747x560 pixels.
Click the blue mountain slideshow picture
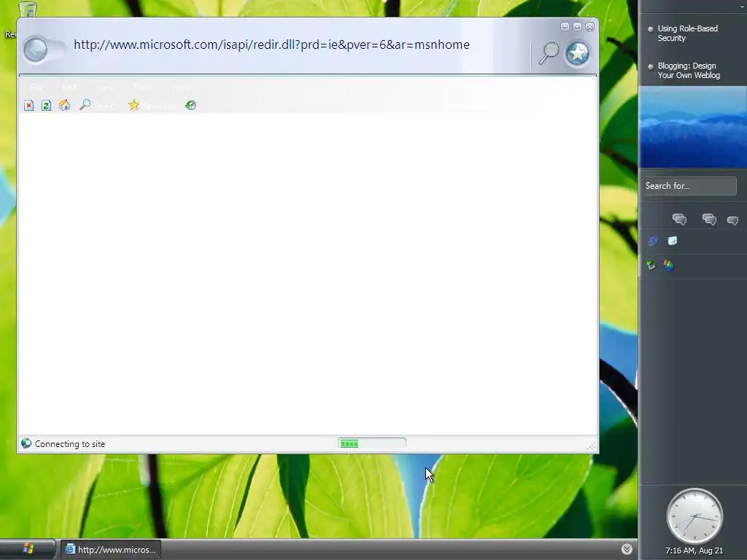(x=693, y=127)
